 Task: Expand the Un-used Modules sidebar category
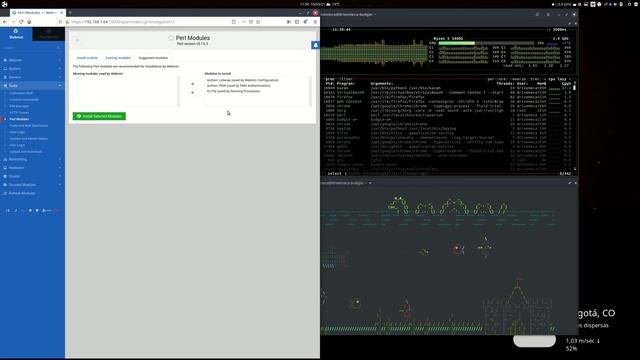32,185
